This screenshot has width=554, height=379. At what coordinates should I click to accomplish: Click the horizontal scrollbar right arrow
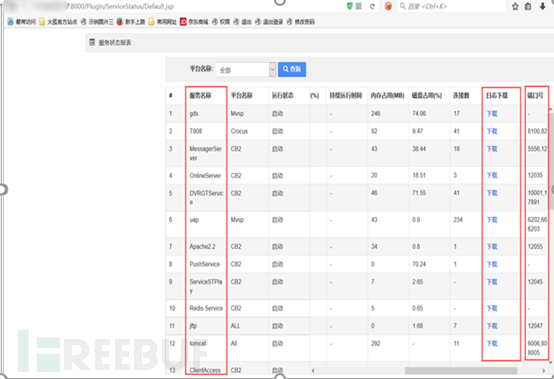click(543, 371)
